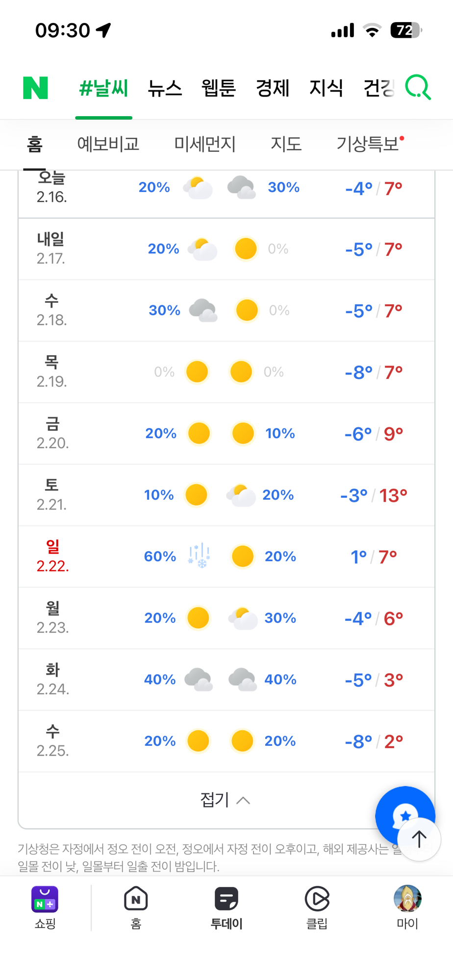
Task: Switch to the 뉴스 tab
Action: click(165, 88)
